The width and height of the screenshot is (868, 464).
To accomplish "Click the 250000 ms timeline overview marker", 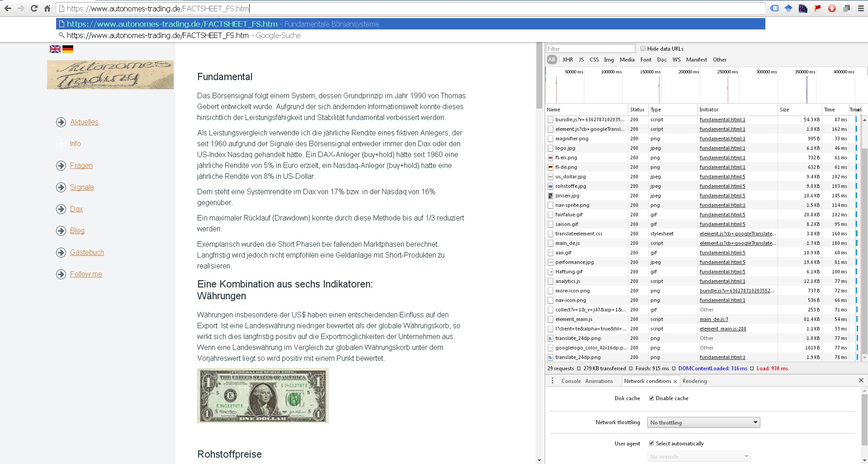I will click(x=727, y=72).
